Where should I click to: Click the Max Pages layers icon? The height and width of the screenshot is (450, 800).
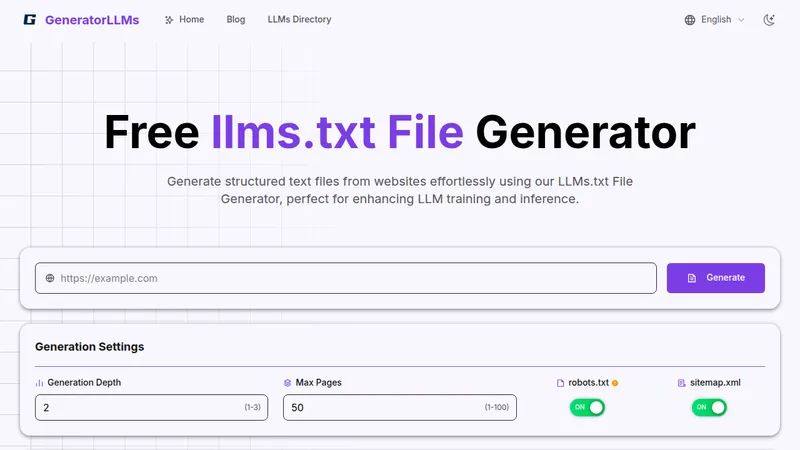tap(287, 383)
